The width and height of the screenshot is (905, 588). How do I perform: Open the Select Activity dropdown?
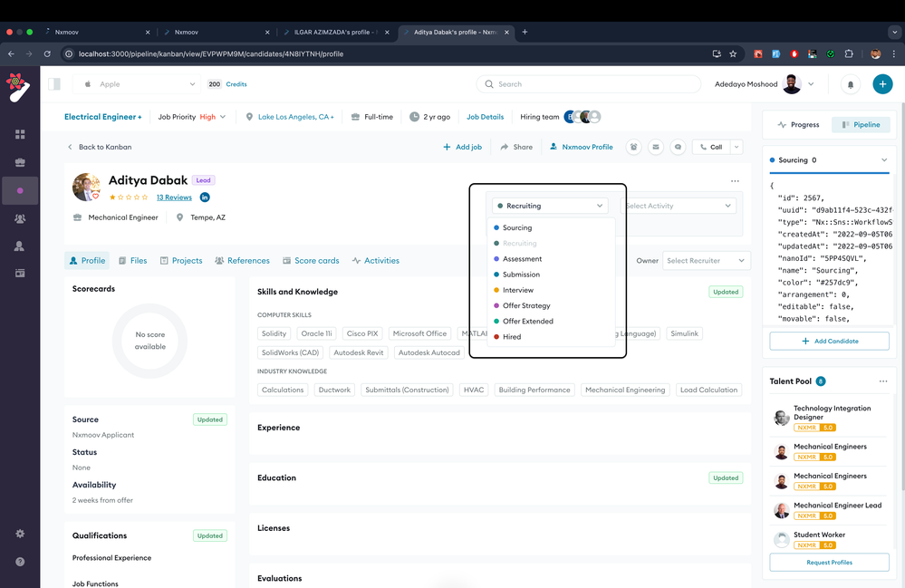679,206
